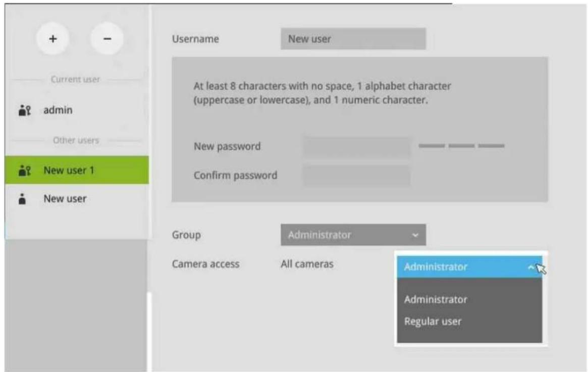Click the plus button to add user
Image resolution: width=588 pixels, height=372 pixels.
52,39
